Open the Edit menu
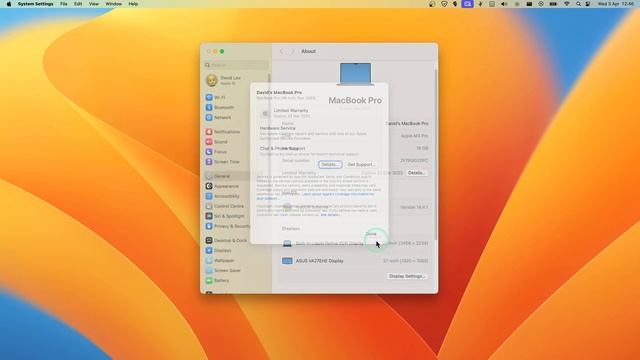This screenshot has width=640, height=360. [x=78, y=4]
